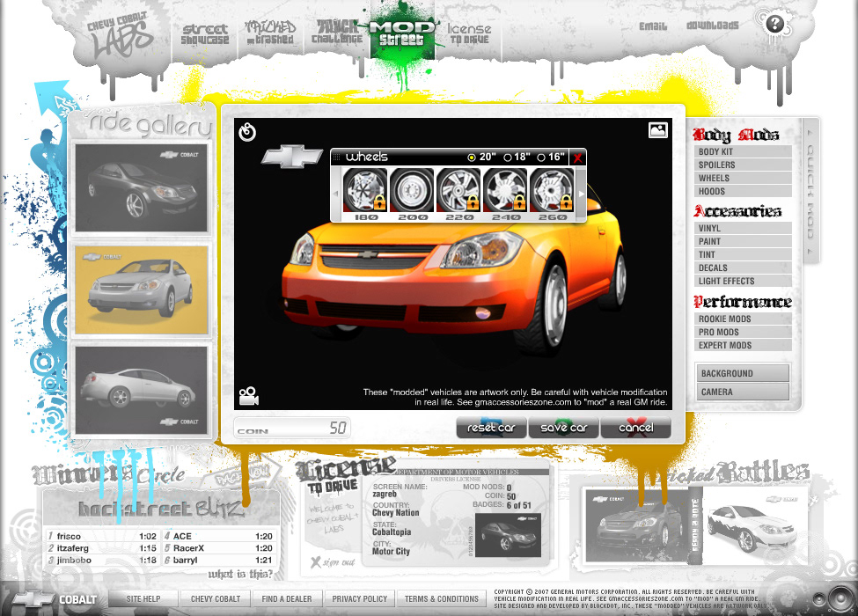Vote for the dark car in Tricked Battles
The image size is (858, 616).
click(634, 526)
